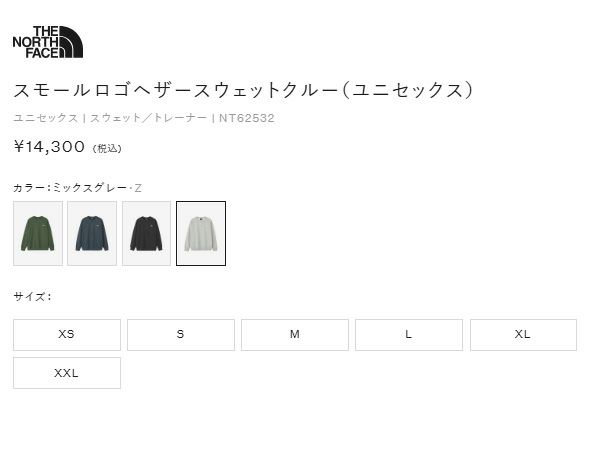Select the mix gray sweatshirt swatch
The width and height of the screenshot is (600, 450).
click(x=201, y=233)
